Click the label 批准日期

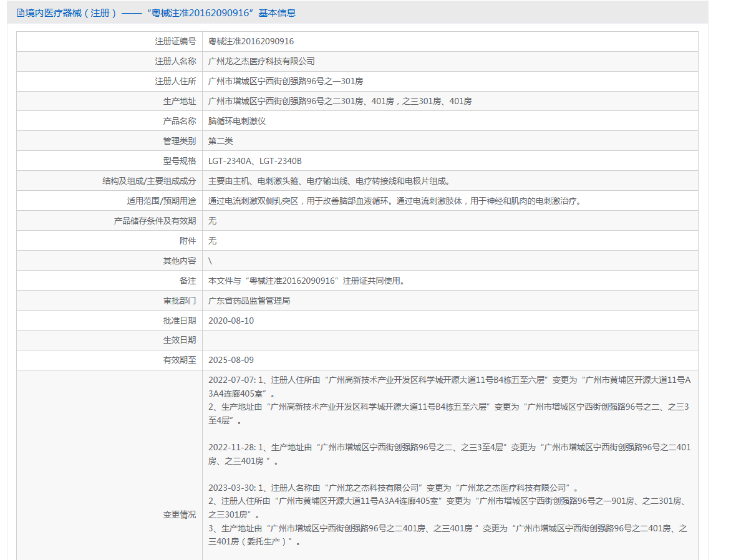tap(179, 321)
